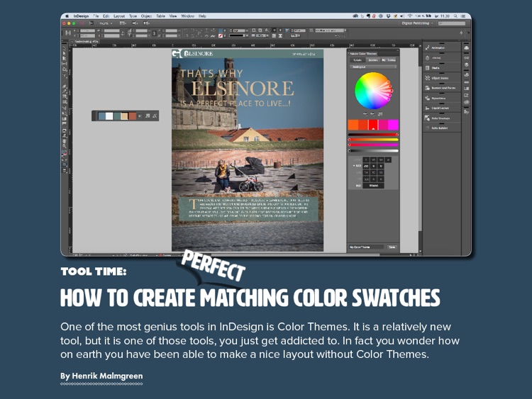Click the reference point locator in Control panel
The image size is (532, 399).
(68, 33)
